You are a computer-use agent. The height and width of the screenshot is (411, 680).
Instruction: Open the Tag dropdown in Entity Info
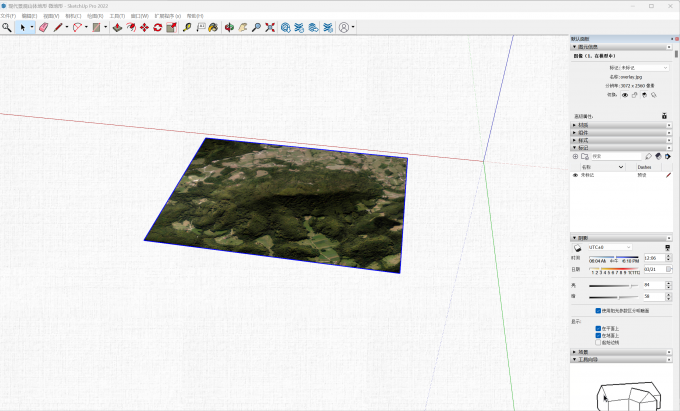[x=644, y=68]
